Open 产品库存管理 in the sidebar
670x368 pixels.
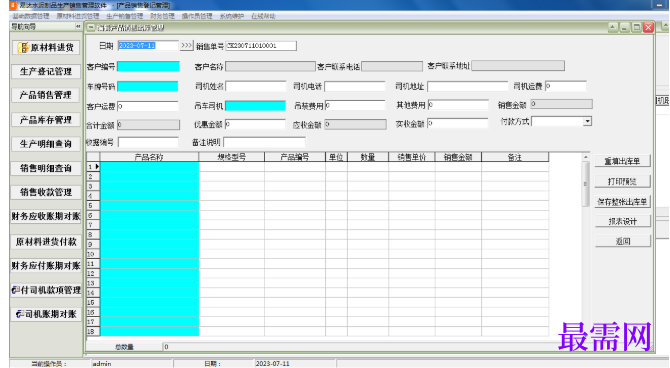click(46, 120)
